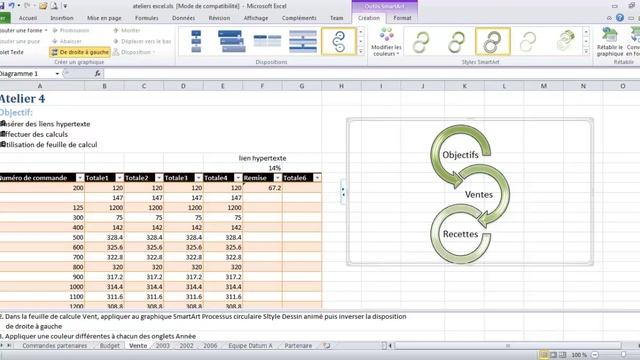Open the Révision ribbon tab
Viewport: 640px width, 360px height.
click(219, 18)
